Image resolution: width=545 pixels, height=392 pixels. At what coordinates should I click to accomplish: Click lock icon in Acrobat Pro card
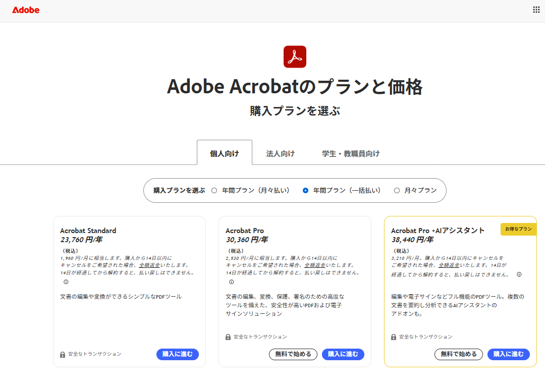tap(228, 337)
